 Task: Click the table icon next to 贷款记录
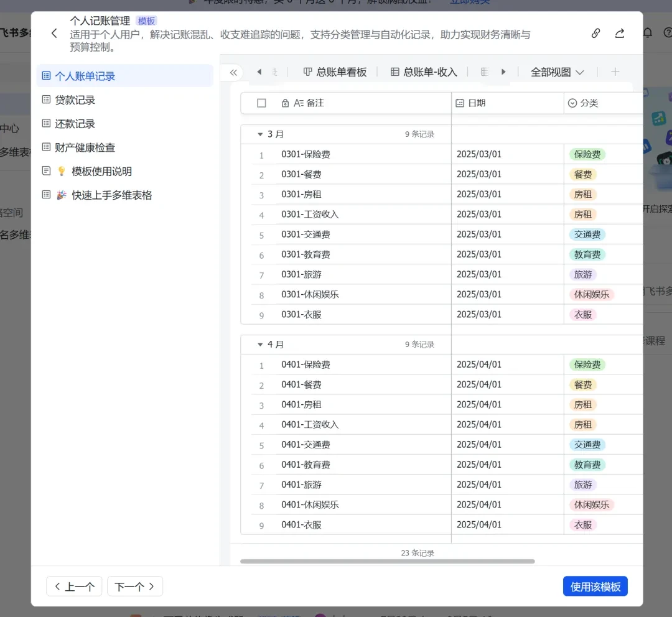coord(46,100)
